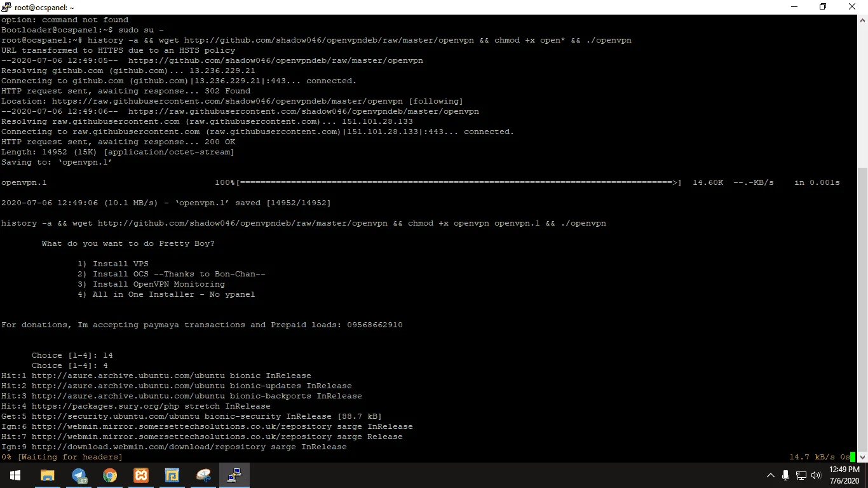Open Google Chrome from the taskbar

click(x=110, y=475)
